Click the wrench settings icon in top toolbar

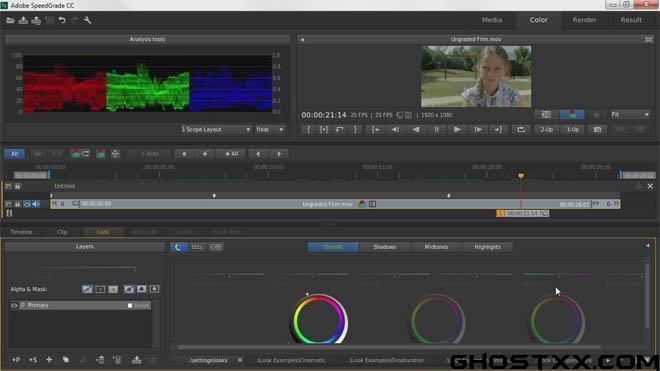[88, 20]
